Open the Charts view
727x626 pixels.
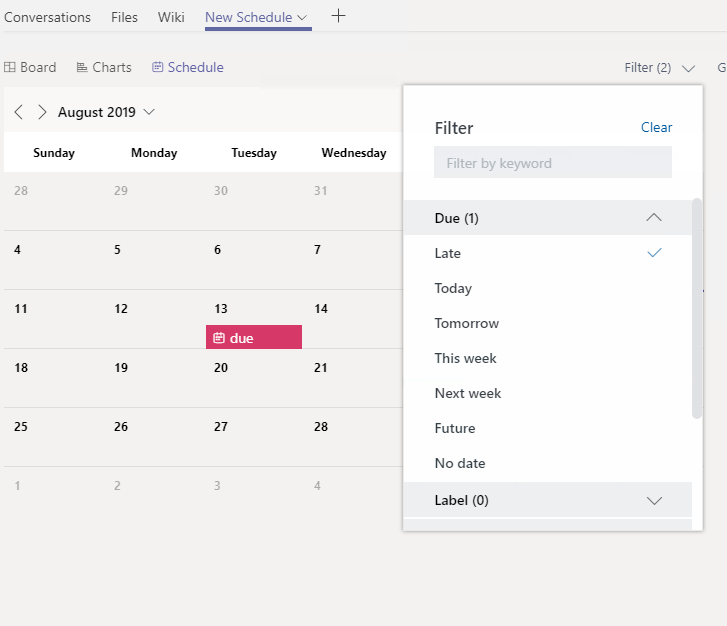[104, 67]
